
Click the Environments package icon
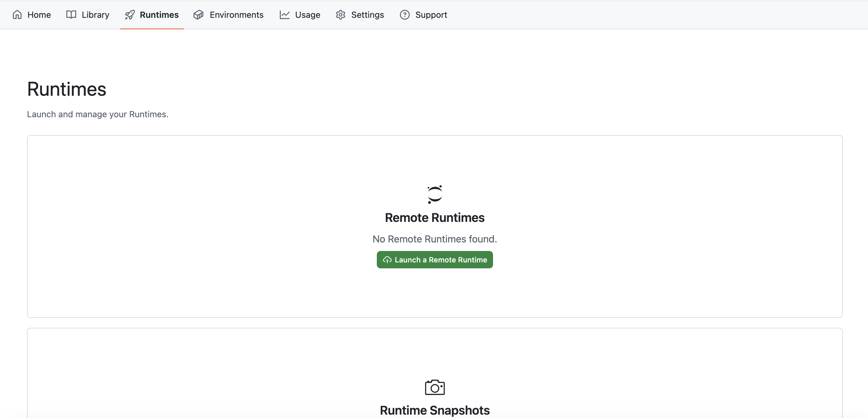(198, 15)
